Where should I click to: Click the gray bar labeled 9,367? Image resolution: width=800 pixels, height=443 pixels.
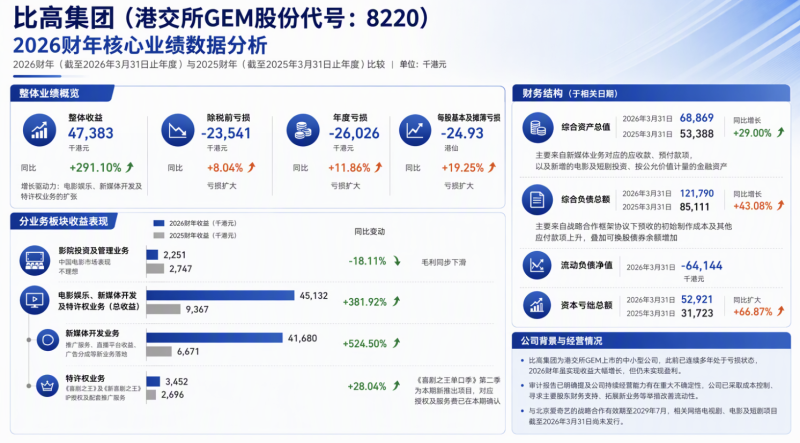pyautogui.click(x=163, y=309)
